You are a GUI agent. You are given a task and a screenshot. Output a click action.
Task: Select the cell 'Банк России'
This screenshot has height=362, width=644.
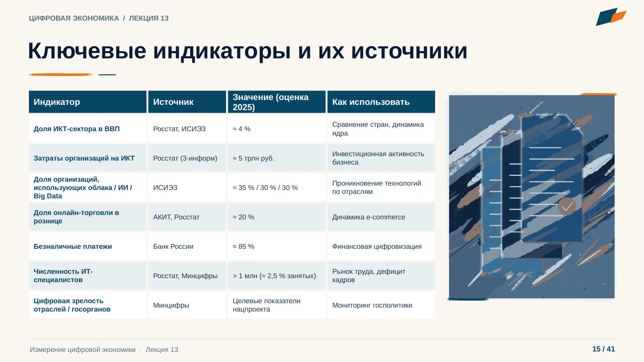tap(187, 247)
